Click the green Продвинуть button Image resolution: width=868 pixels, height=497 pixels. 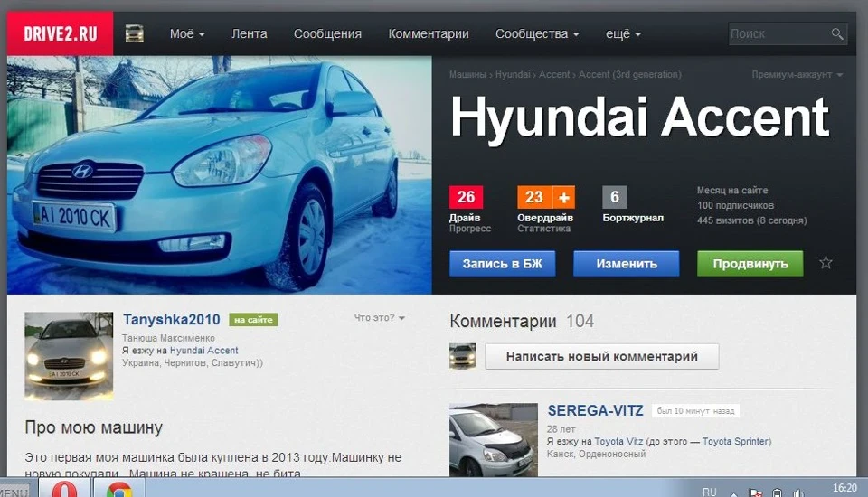pyautogui.click(x=750, y=264)
